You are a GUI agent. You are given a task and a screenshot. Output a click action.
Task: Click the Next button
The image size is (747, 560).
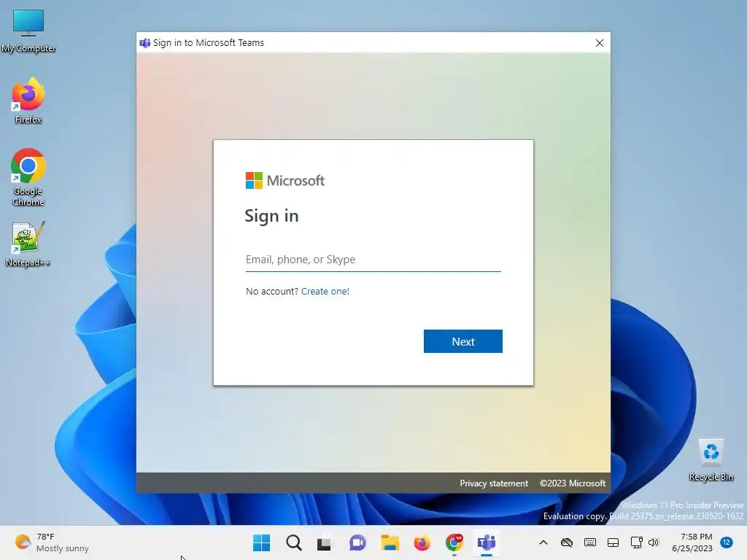click(462, 341)
